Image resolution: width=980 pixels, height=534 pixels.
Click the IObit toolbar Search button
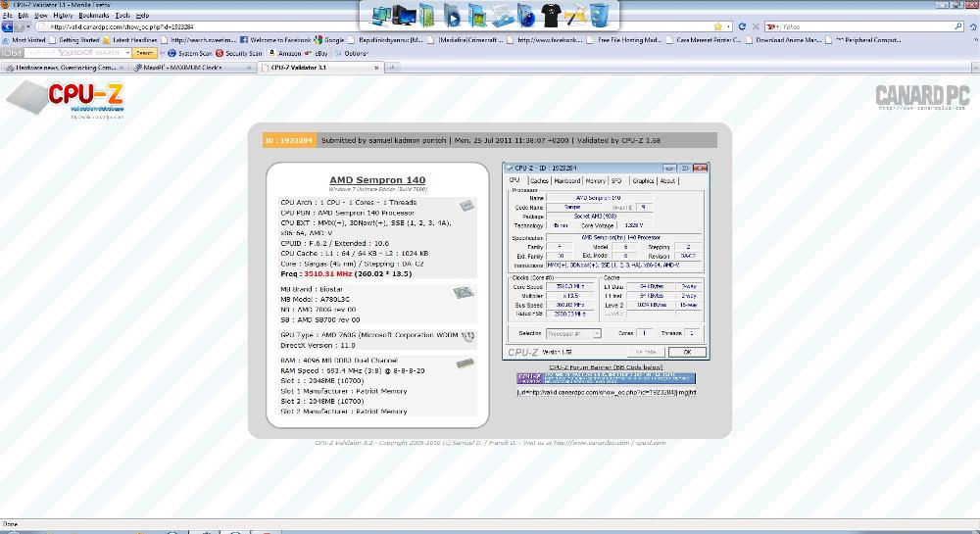tap(144, 53)
